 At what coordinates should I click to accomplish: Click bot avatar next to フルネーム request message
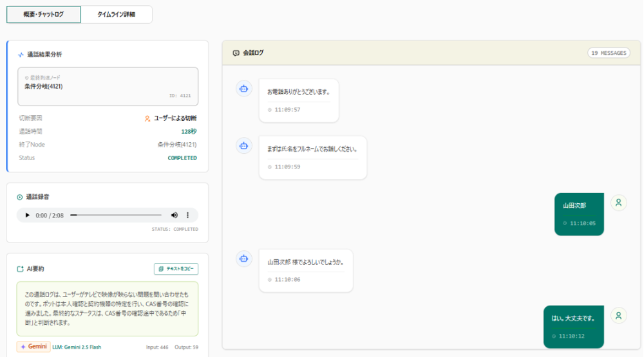click(243, 145)
